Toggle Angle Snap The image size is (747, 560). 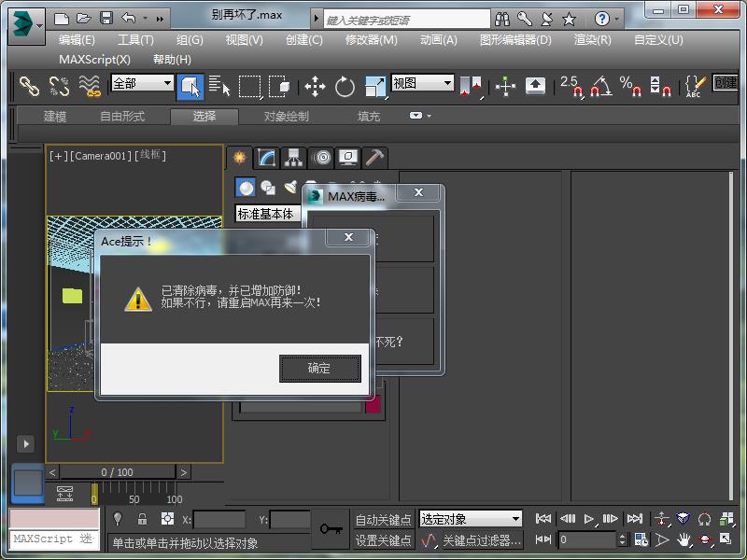point(601,87)
